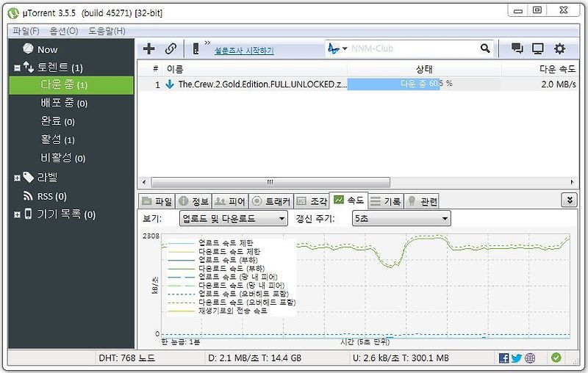
Task: Click the 기기 목록 device icon
Action: [x=28, y=214]
